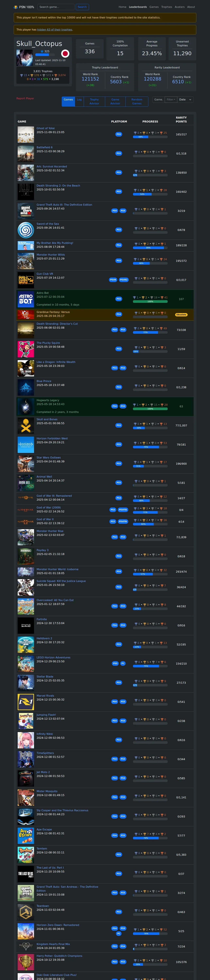Open the Fortnite cover thumbnail
The image size is (210, 980).
point(26,625)
